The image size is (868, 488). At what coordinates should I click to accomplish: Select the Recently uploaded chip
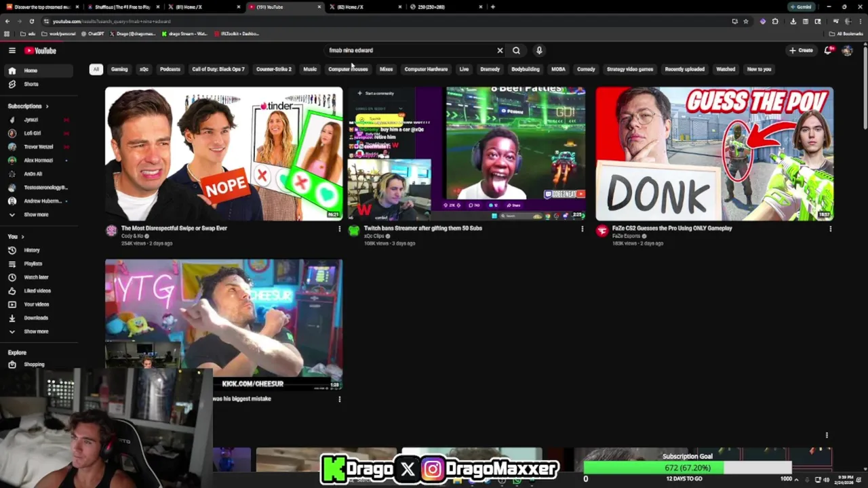(685, 69)
